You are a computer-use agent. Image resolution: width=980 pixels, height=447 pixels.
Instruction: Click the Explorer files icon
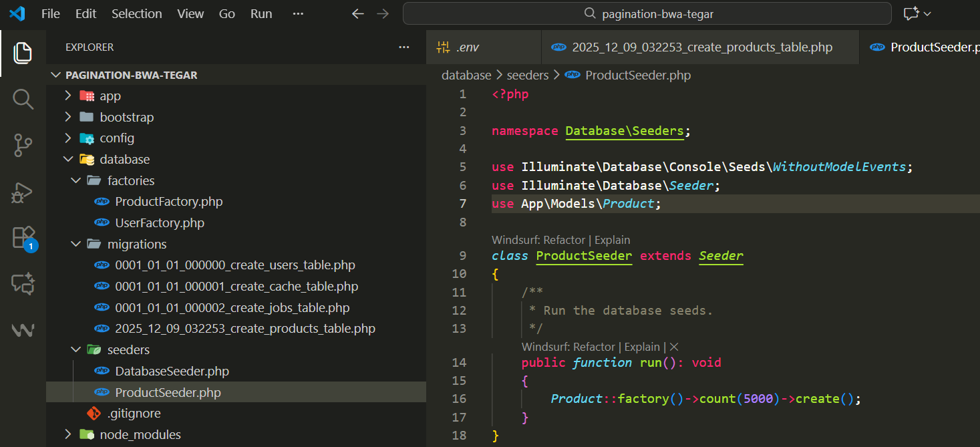pyautogui.click(x=23, y=53)
